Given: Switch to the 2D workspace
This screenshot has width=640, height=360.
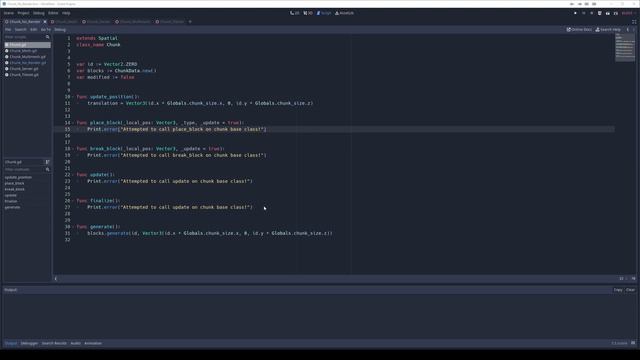Looking at the screenshot, I should (x=295, y=13).
